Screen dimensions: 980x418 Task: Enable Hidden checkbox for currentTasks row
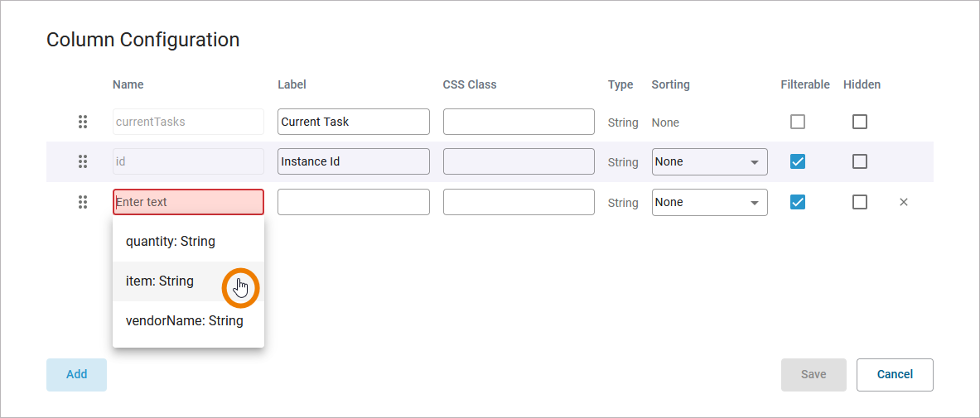[x=860, y=122]
